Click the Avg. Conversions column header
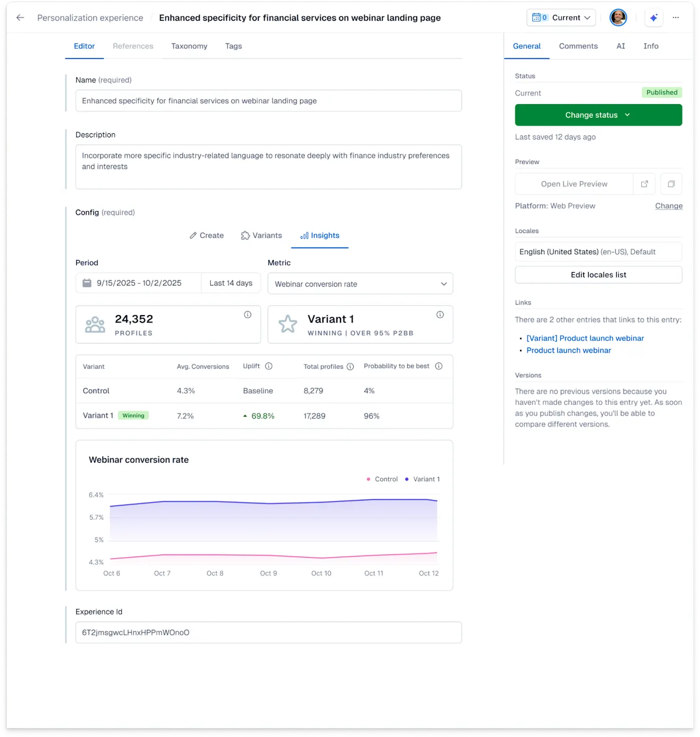Viewport: 700px width, 737px height. click(203, 367)
